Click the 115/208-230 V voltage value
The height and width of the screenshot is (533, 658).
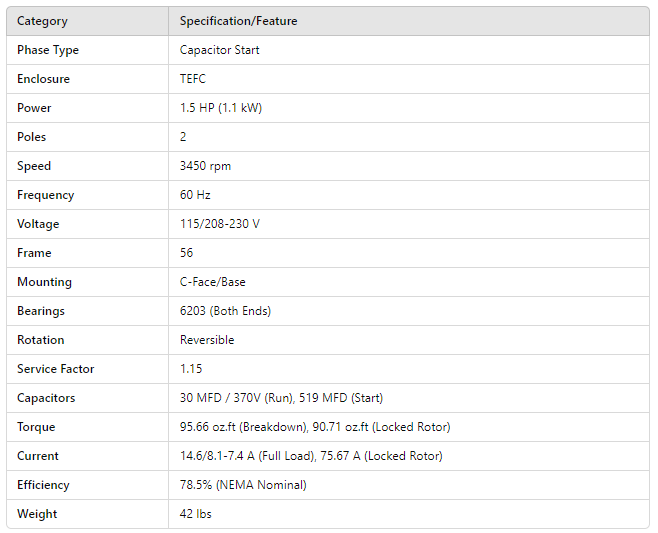coord(219,224)
